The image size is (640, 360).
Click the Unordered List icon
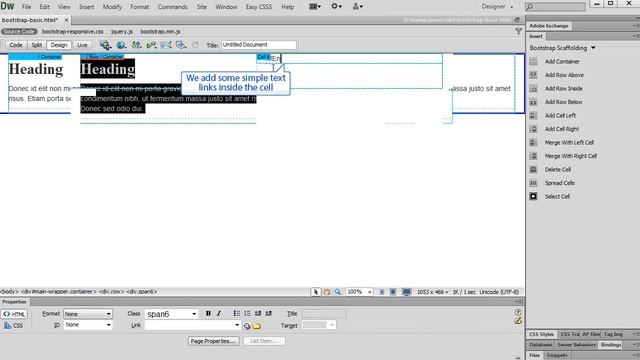click(x=237, y=313)
